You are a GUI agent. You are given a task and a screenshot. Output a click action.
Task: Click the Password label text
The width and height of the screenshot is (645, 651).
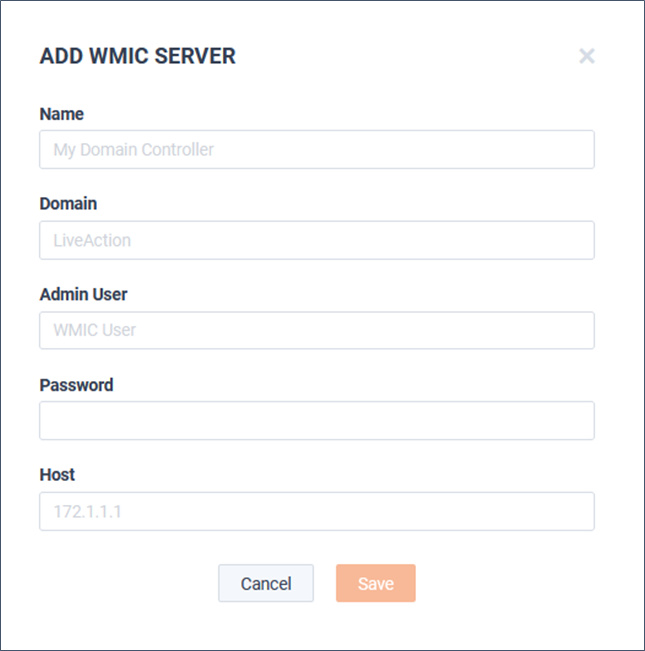pyautogui.click(x=76, y=385)
